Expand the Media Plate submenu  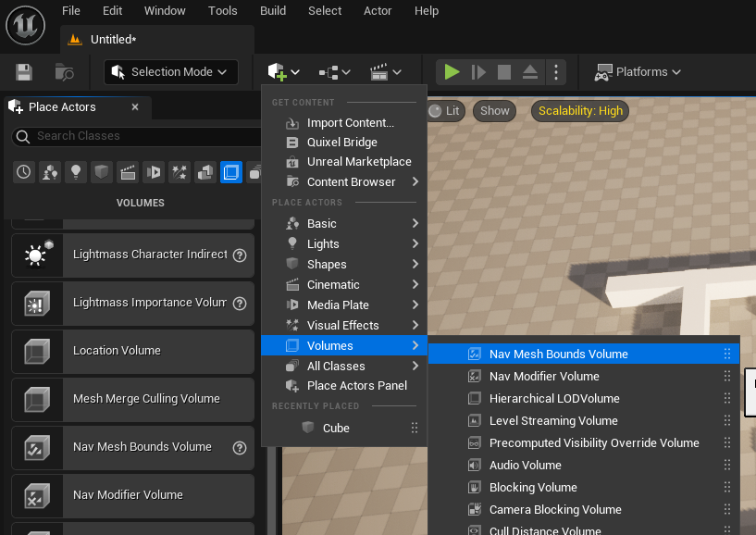click(344, 305)
